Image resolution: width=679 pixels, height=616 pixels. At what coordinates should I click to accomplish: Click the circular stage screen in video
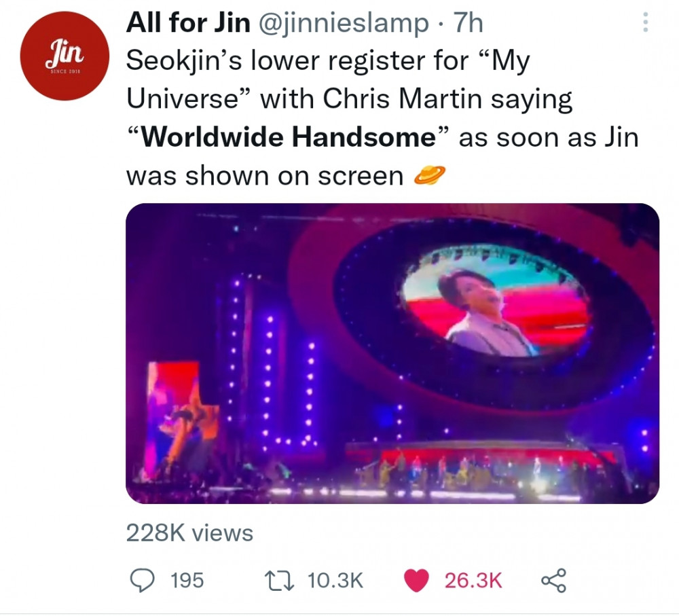coord(496,301)
